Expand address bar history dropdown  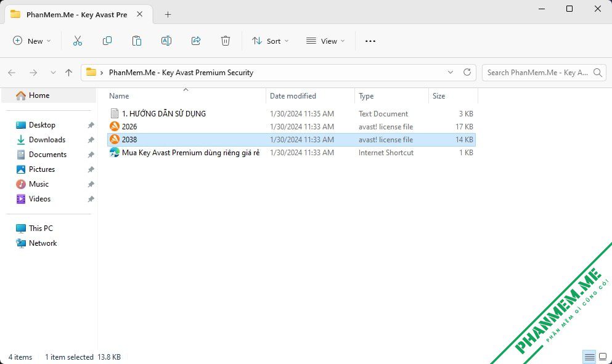pos(450,72)
